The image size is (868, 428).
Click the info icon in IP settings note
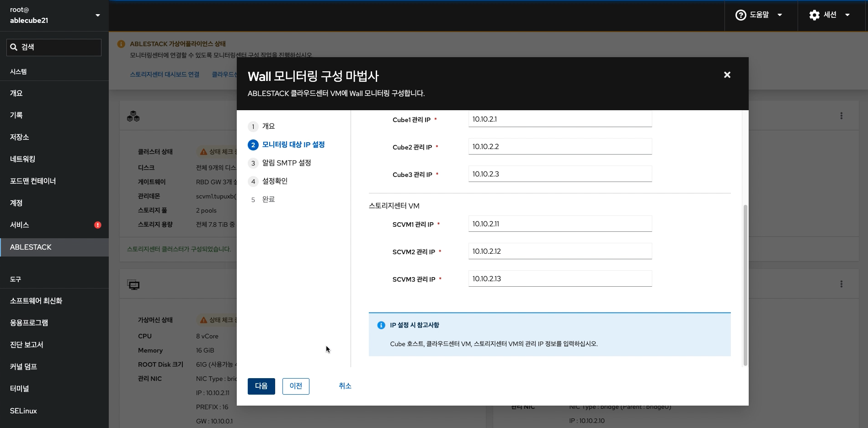[381, 325]
